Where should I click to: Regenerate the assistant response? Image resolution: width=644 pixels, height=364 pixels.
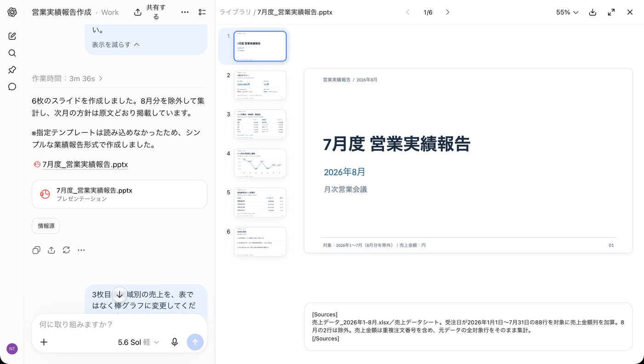coord(66,250)
